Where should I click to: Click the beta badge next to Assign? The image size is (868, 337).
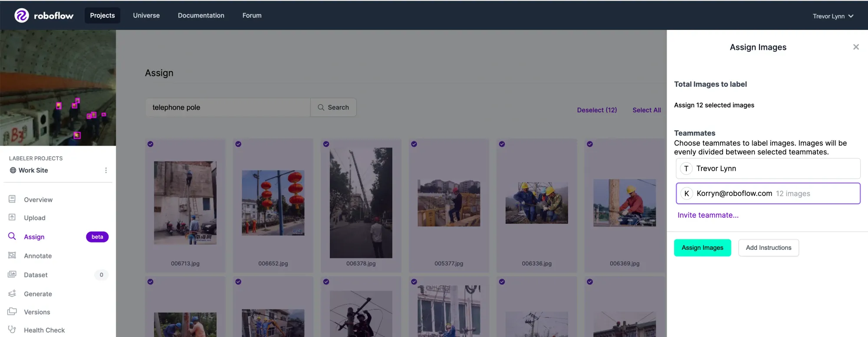coord(97,237)
